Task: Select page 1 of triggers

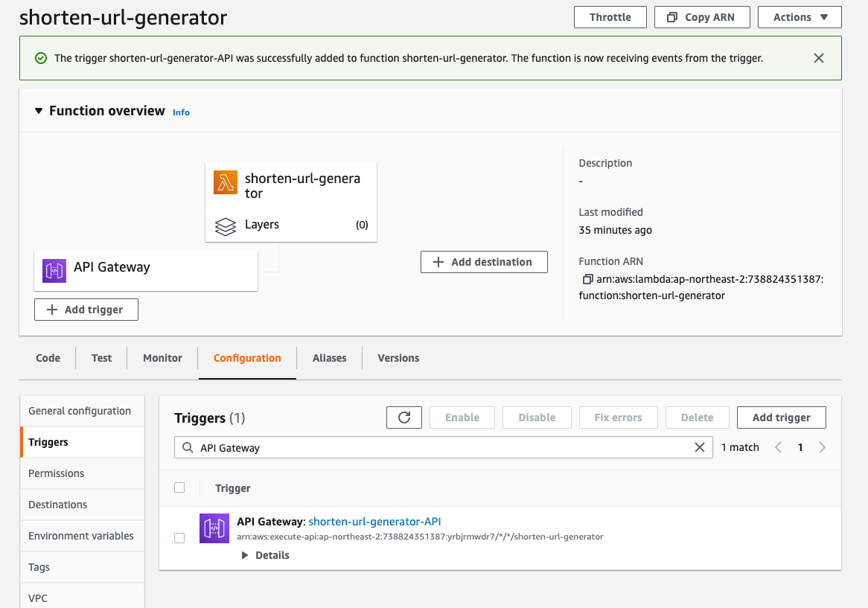Action: coord(800,447)
